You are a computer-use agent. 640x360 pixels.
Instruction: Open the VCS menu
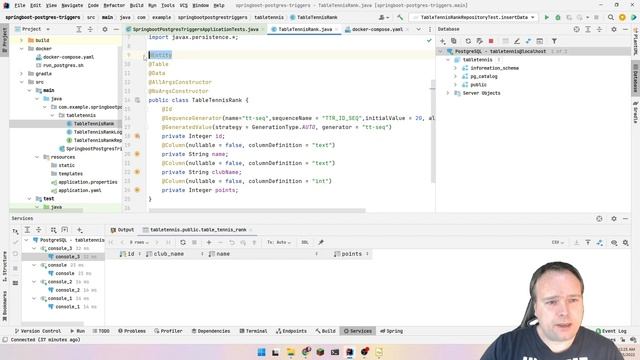184,6
